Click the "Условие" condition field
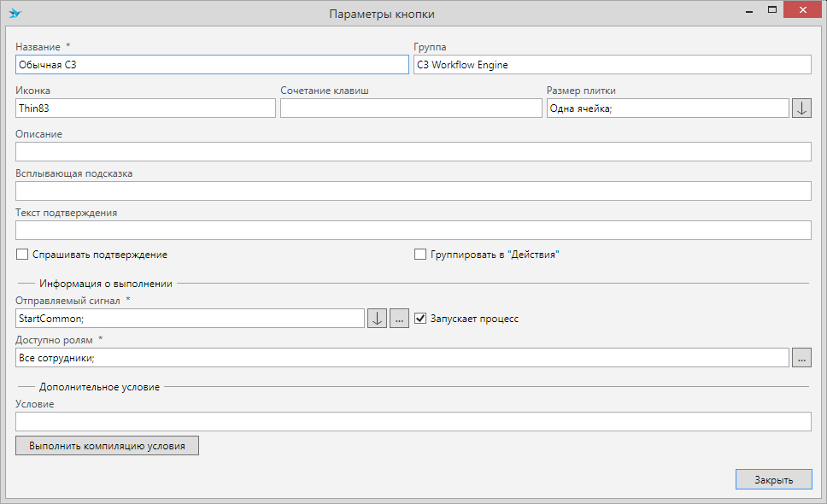This screenshot has width=827, height=504. (x=413, y=422)
